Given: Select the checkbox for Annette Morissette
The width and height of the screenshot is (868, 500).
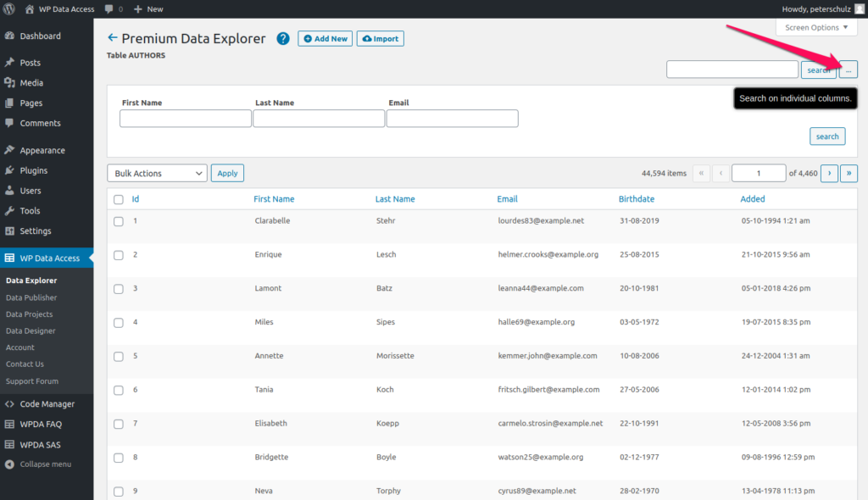Looking at the screenshot, I should point(118,356).
